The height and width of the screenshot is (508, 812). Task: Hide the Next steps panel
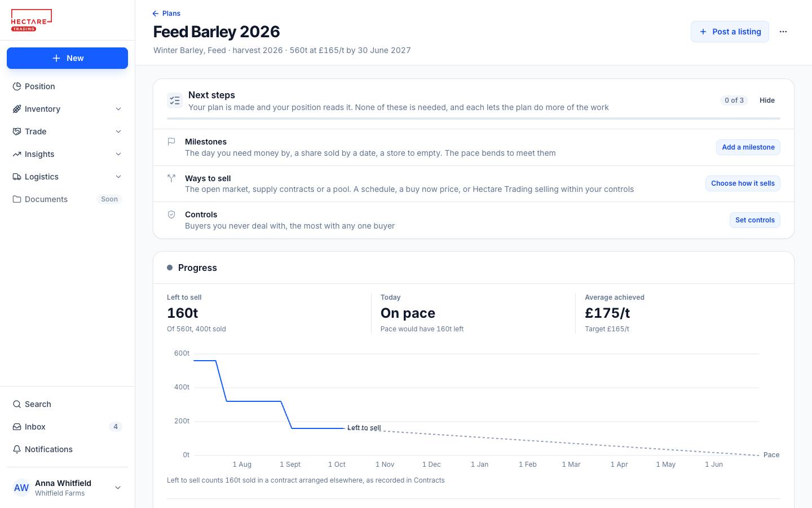pyautogui.click(x=767, y=100)
